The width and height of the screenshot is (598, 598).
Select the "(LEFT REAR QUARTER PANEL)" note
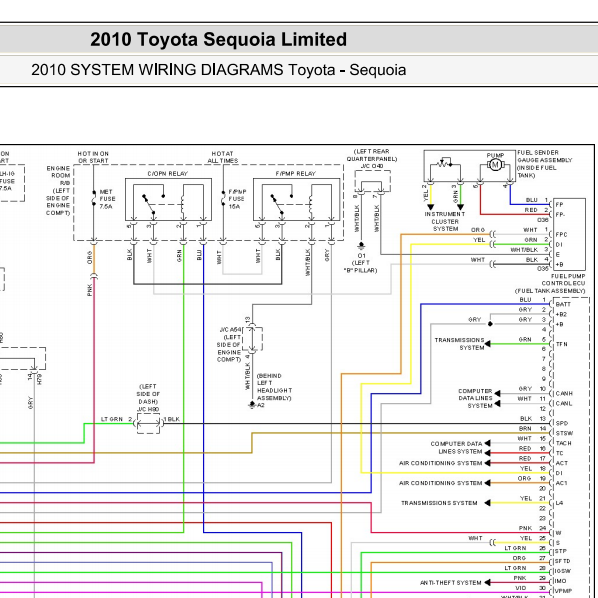click(x=371, y=155)
